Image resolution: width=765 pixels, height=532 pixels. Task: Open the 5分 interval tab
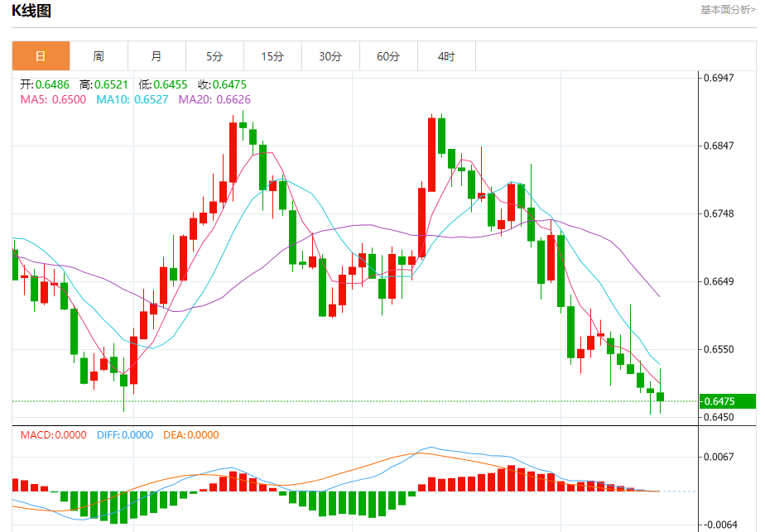214,56
